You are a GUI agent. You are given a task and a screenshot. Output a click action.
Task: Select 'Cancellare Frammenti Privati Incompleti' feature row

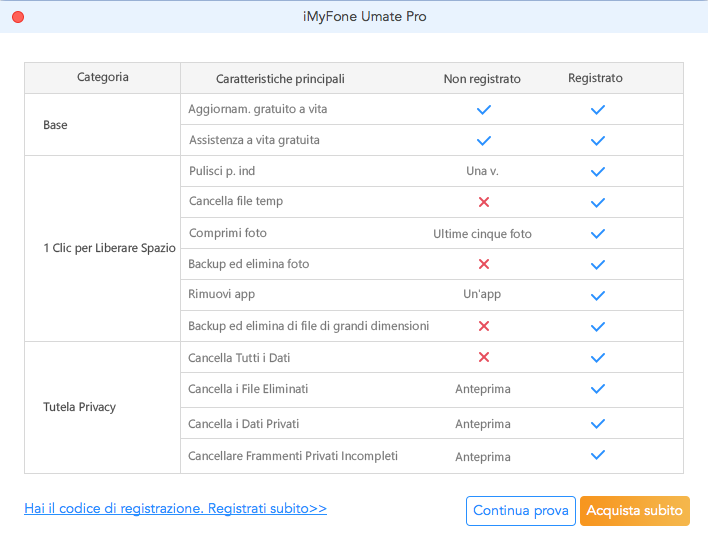pyautogui.click(x=293, y=456)
